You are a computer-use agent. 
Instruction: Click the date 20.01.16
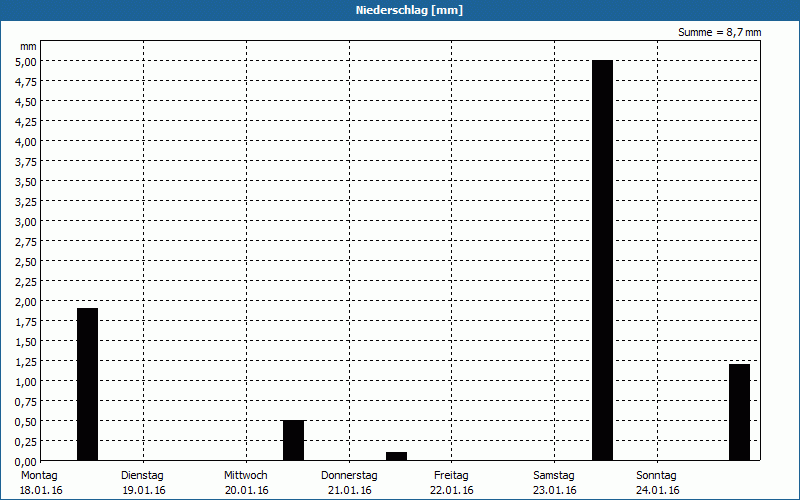click(246, 490)
